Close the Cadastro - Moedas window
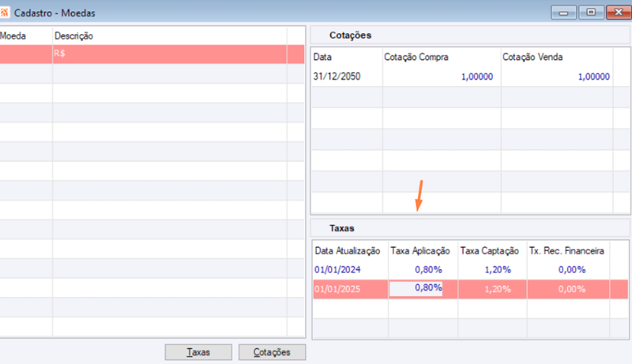 [x=619, y=13]
